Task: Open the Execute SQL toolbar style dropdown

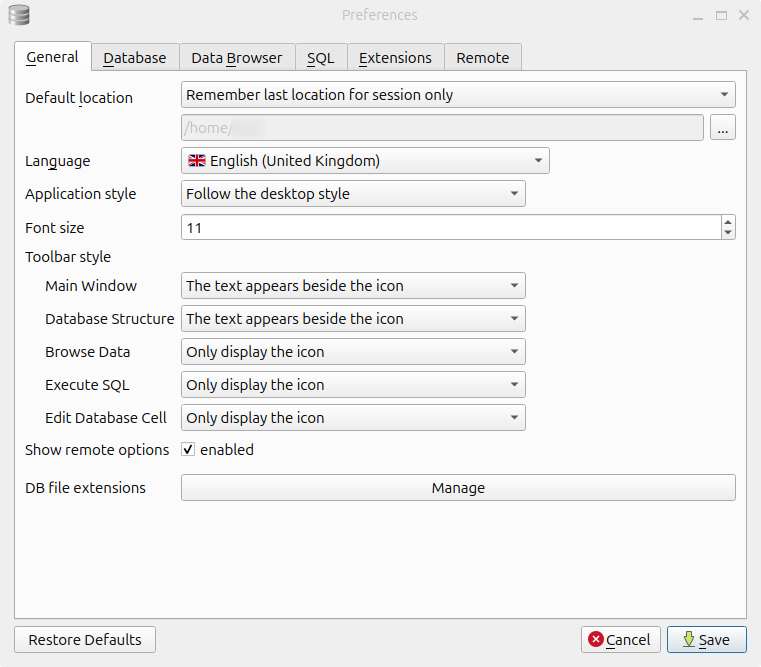Action: (353, 385)
